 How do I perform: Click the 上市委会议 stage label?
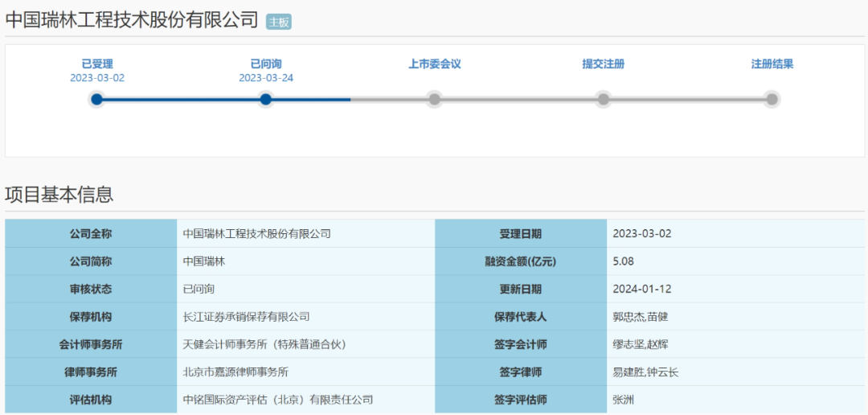coord(435,64)
